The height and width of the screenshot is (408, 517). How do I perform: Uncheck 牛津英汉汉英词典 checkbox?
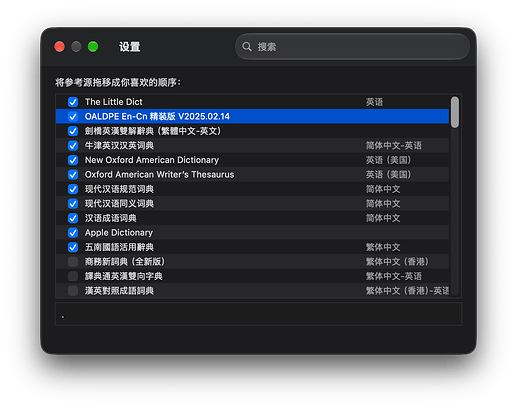(73, 146)
